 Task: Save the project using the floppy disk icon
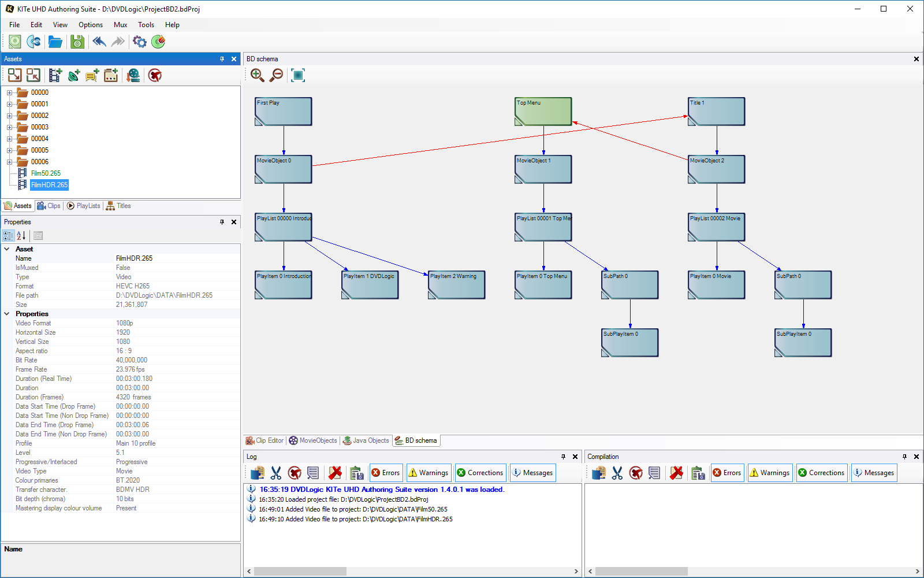point(77,42)
